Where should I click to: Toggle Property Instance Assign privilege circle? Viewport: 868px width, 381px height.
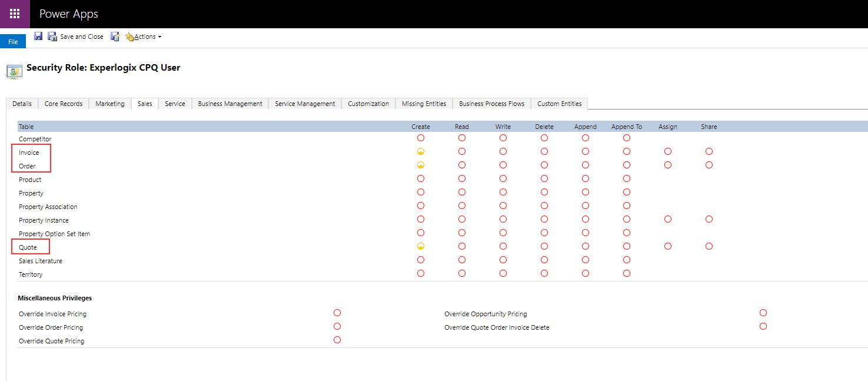pos(668,219)
